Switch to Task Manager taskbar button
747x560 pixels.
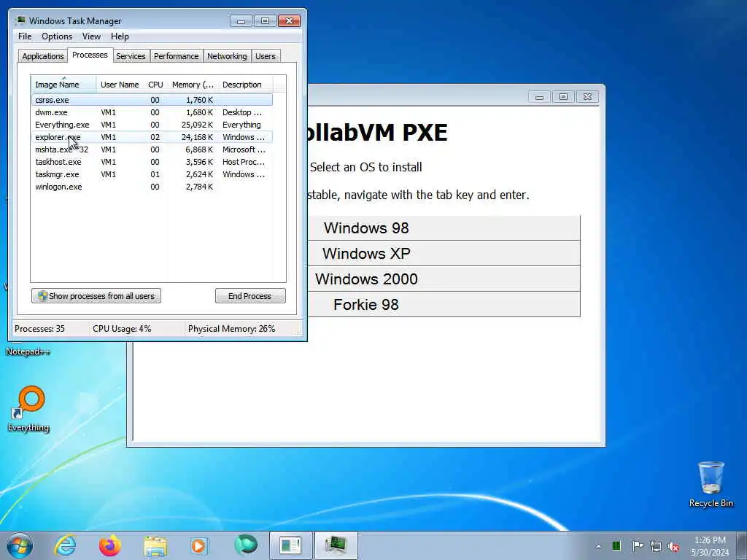click(x=336, y=545)
